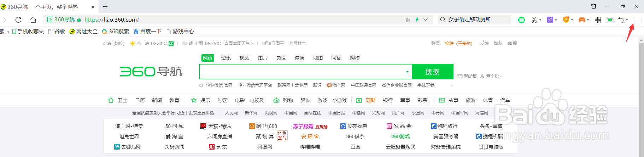Image resolution: width=644 pixels, height=157 pixels.
Task: Click the four-square extensions grid icon
Action: pyautogui.click(x=598, y=20)
